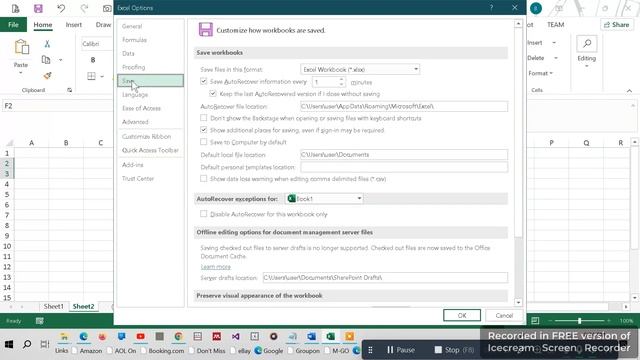The height and width of the screenshot is (360, 640).
Task: Pause the Icecream screen recording
Action: (x=400, y=350)
